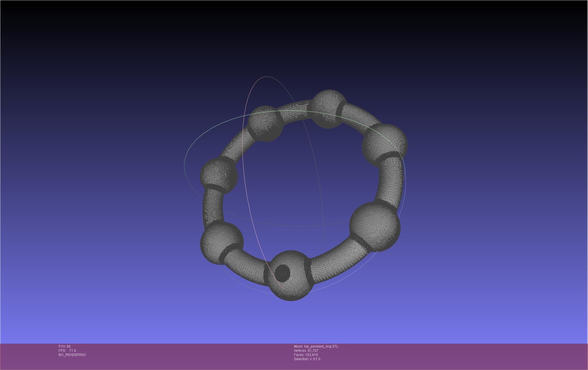The width and height of the screenshot is (588, 370).
Task: Click the BO_RENDERING label
Action: pos(72,355)
